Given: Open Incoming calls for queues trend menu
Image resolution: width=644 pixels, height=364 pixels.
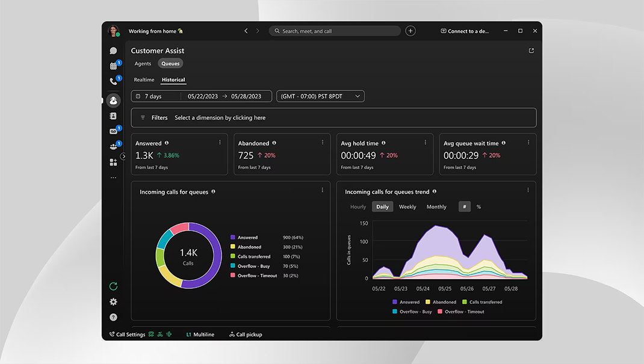Looking at the screenshot, I should (x=528, y=190).
